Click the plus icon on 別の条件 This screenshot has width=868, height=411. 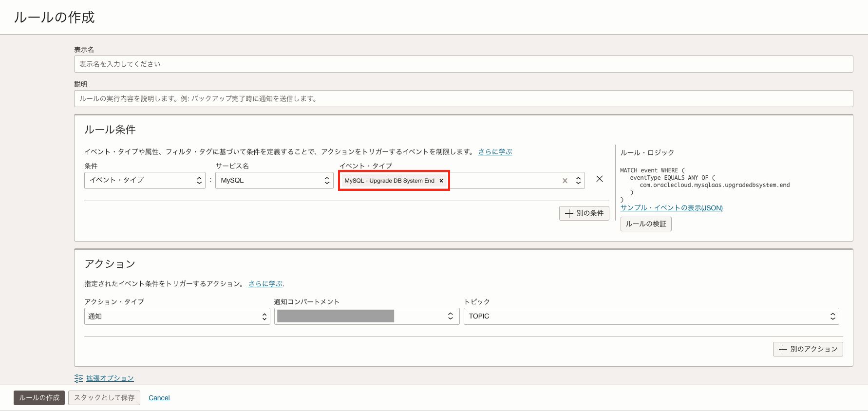coord(569,213)
